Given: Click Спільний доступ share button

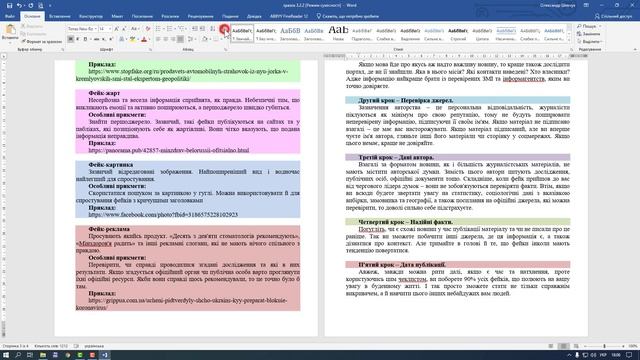Looking at the screenshot, I should coord(613,16).
